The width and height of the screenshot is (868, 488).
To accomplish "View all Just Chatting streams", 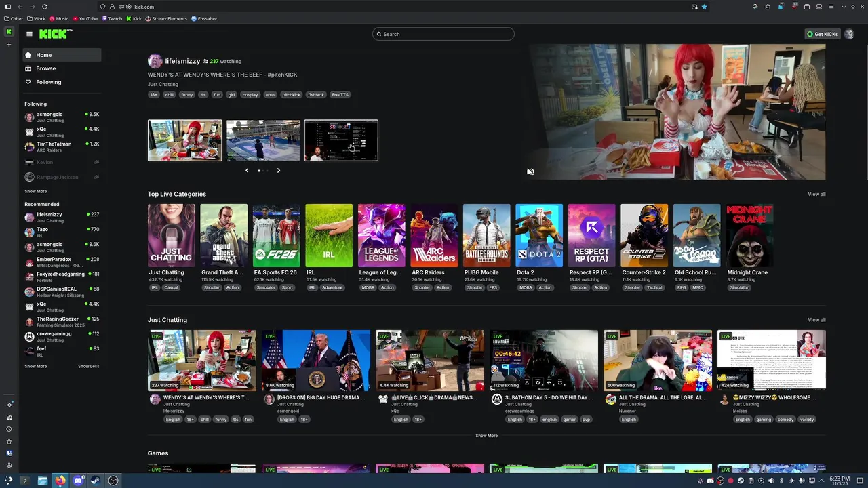I will click(816, 320).
